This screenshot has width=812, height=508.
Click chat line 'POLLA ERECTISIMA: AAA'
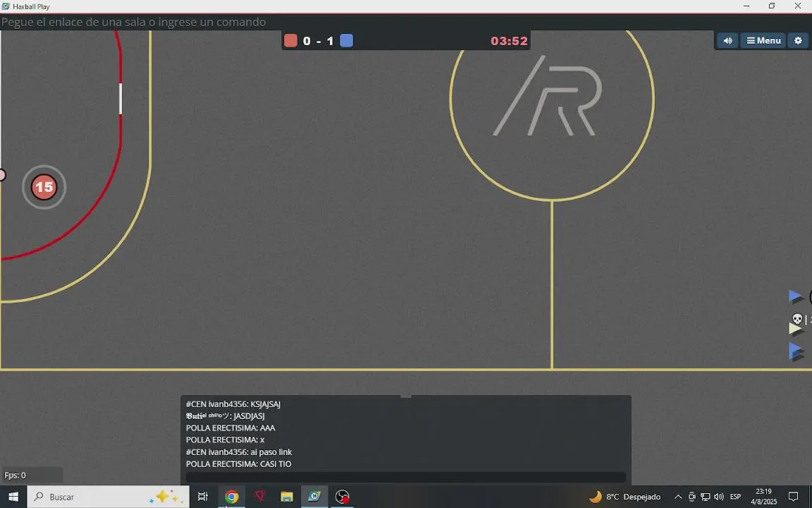click(230, 428)
